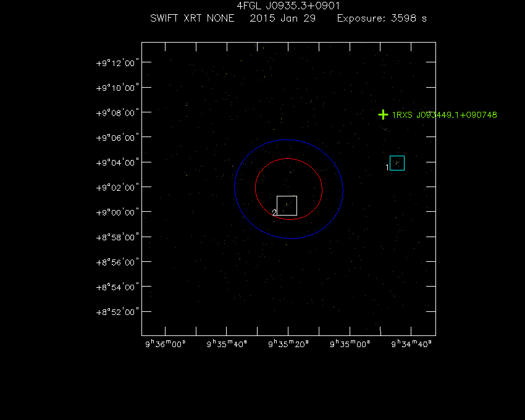
Task: Click the 9h35m40s right ascension label
Action: click(227, 344)
